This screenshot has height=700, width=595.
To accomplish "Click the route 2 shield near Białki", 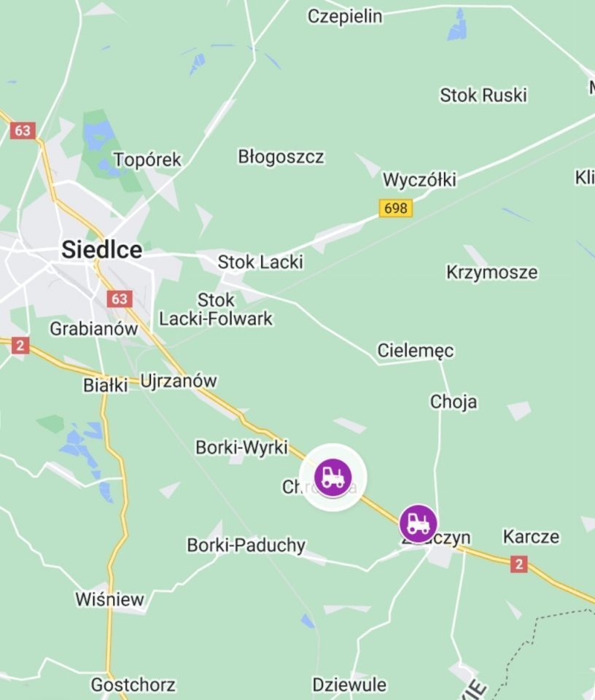I will click(x=20, y=346).
